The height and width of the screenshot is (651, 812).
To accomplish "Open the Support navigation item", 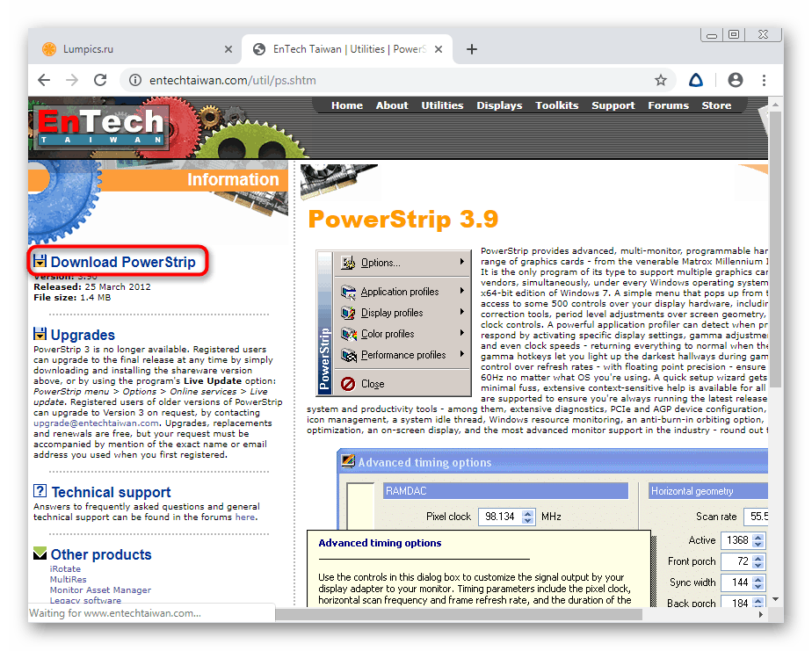I will 613,105.
